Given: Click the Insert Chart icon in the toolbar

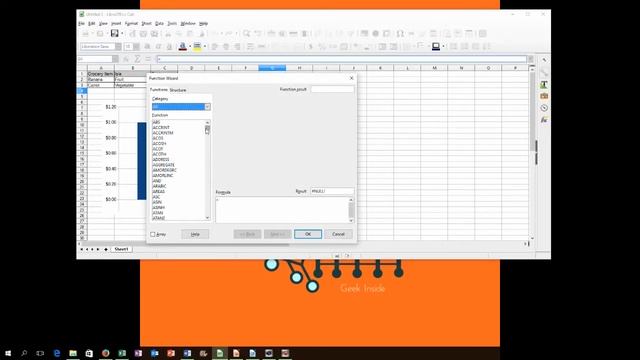Looking at the screenshot, I should [376, 33].
